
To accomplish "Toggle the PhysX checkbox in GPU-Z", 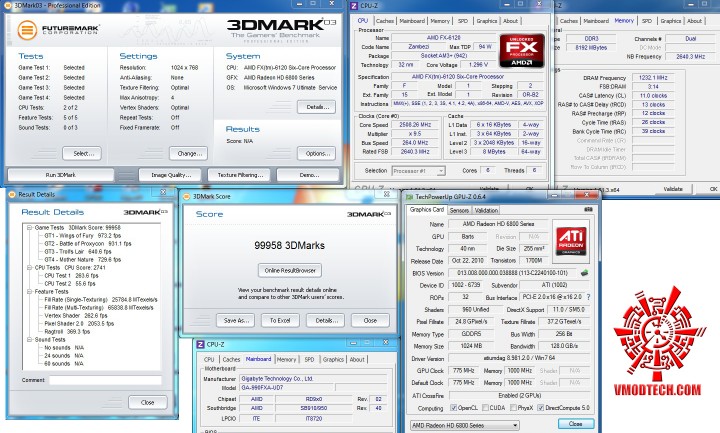I will (513, 408).
